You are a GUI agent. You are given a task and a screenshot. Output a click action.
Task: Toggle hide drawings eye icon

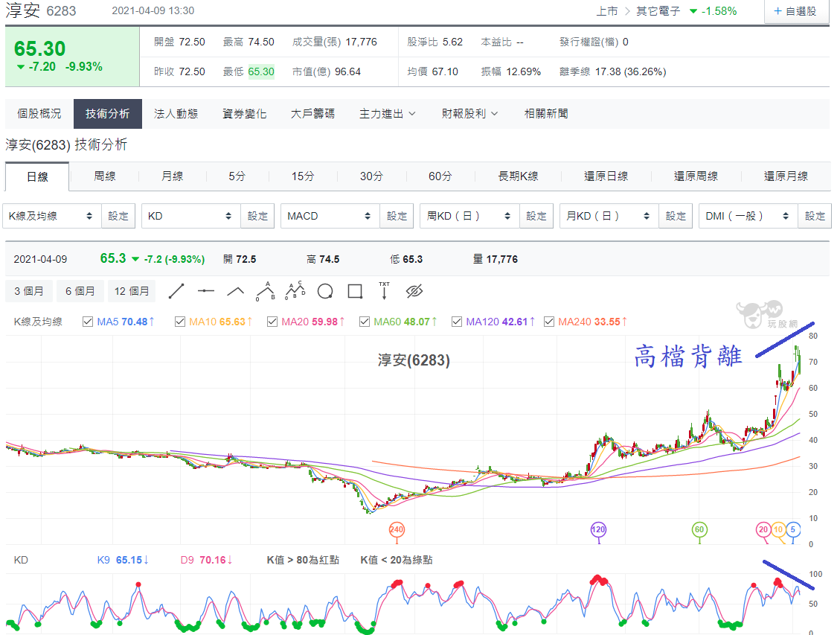point(414,291)
